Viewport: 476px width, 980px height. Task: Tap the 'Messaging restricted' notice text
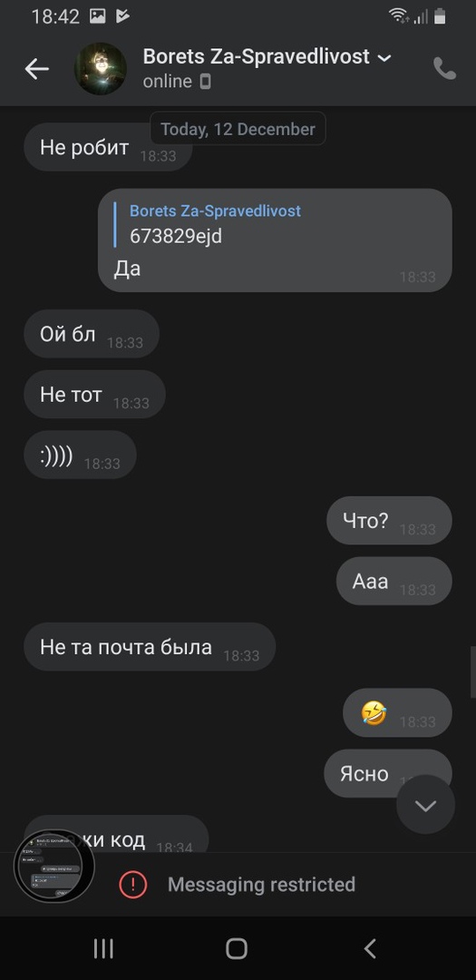(261, 885)
